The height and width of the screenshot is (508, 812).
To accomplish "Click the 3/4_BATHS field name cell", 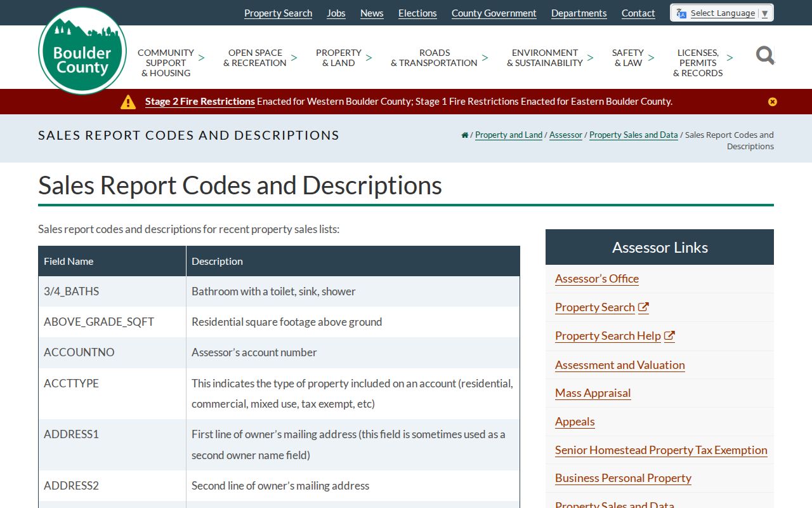I will (x=112, y=291).
